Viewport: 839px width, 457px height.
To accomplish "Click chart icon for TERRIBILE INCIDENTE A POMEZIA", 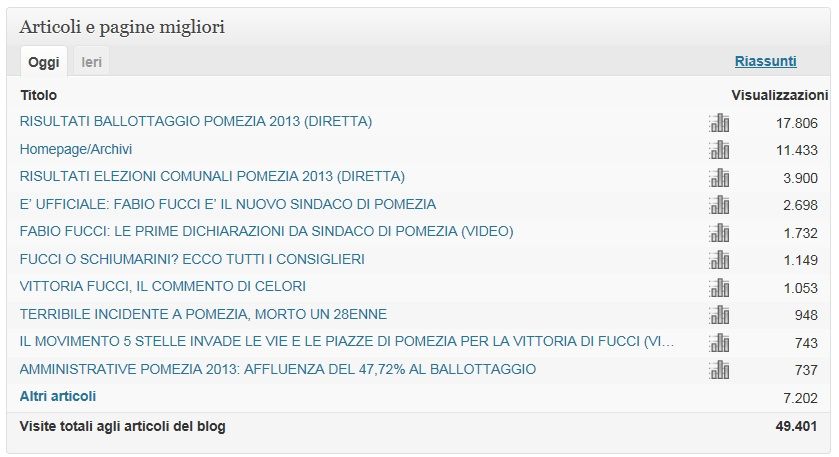I will click(x=719, y=315).
